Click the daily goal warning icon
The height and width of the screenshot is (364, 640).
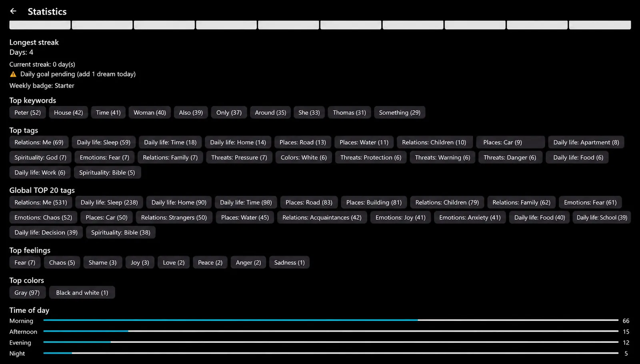pos(13,74)
